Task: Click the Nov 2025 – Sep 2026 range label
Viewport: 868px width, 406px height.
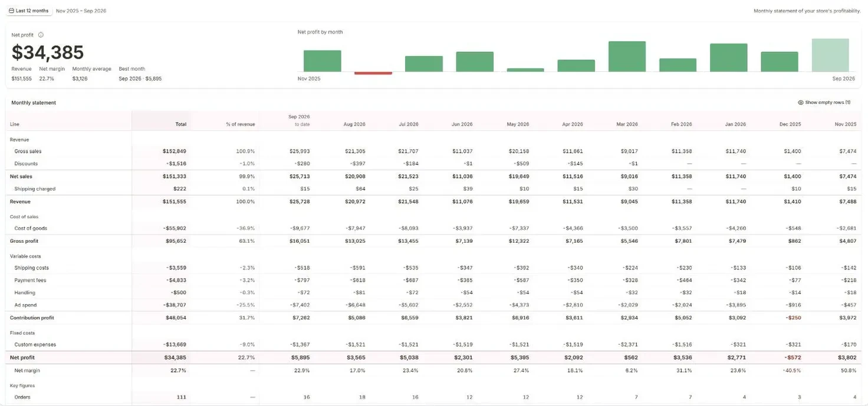Action: tap(81, 11)
